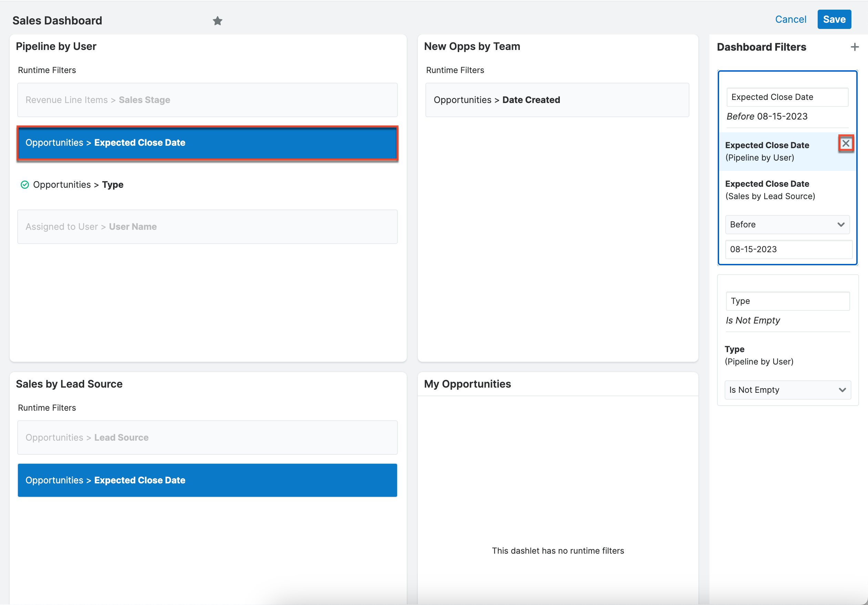Select Expected Close Date Sales by Lead Source entry

[x=770, y=190]
